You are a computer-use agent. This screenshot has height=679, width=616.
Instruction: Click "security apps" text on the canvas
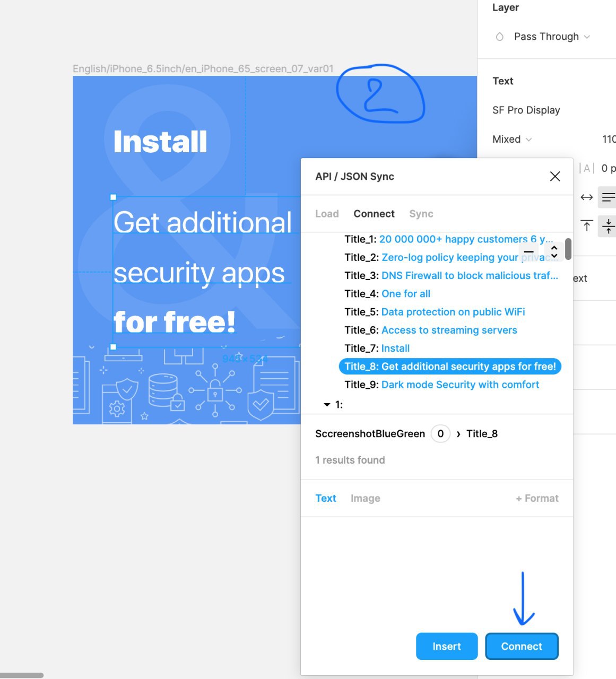tap(199, 273)
